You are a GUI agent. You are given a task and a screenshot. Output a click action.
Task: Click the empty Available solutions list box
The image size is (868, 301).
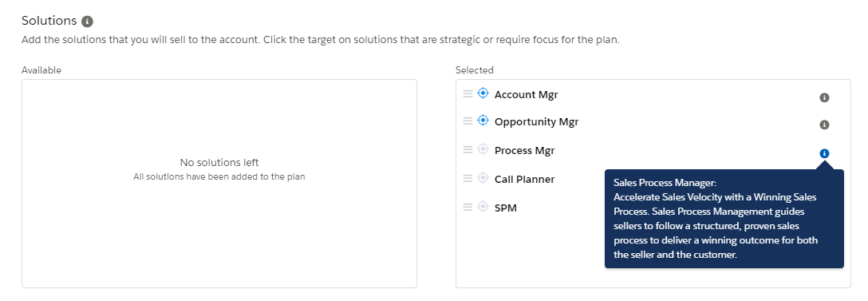219,184
